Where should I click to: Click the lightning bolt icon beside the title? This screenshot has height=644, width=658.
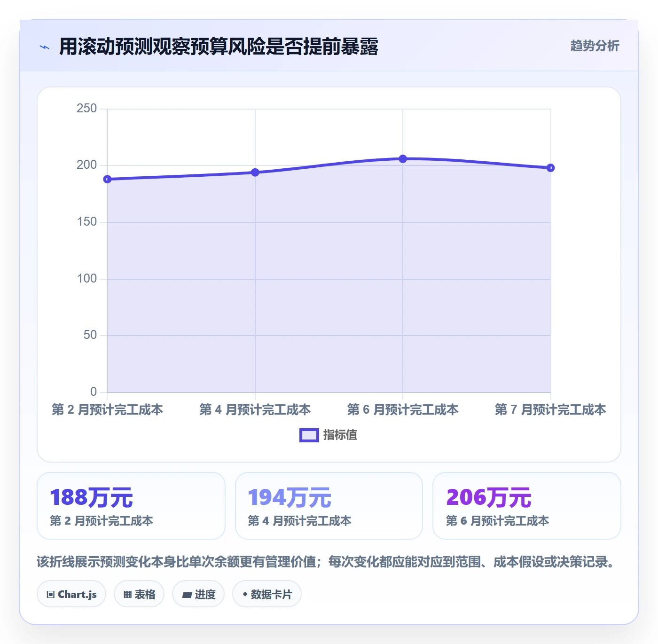tap(45, 47)
